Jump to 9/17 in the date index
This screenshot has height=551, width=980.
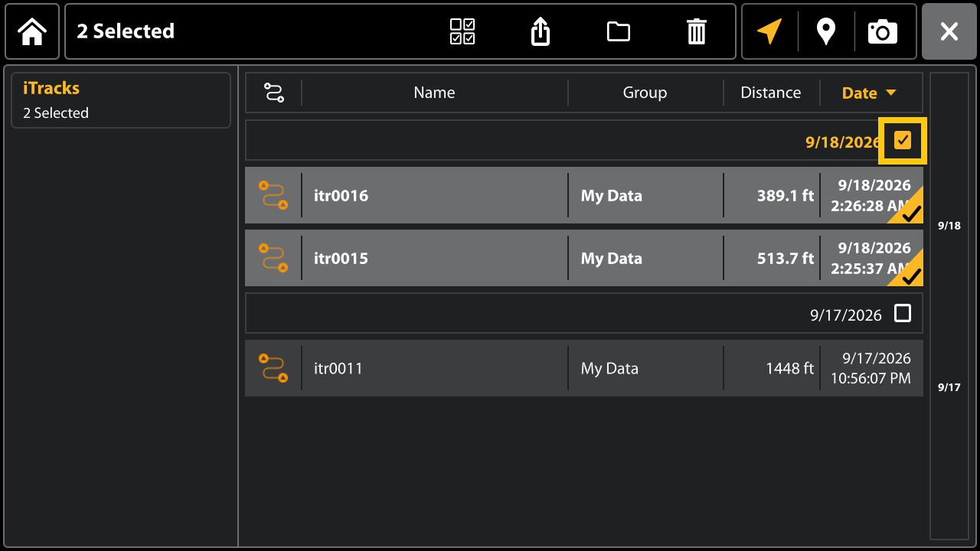949,387
